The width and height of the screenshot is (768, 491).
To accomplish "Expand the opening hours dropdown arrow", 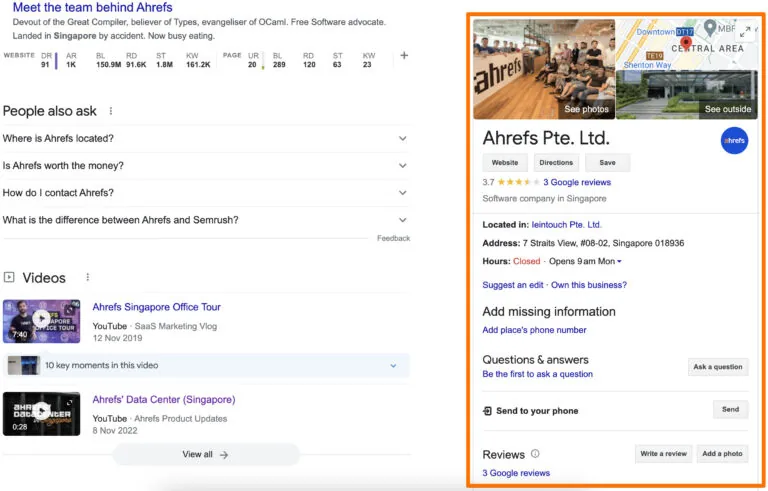I will [x=619, y=262].
